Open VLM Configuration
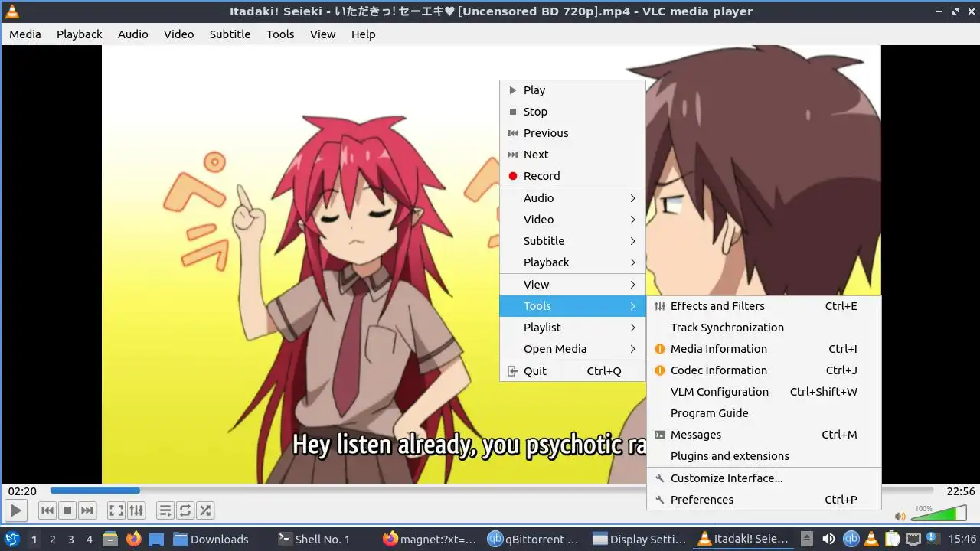Screen dimensions: 980x551 pos(764,392)
